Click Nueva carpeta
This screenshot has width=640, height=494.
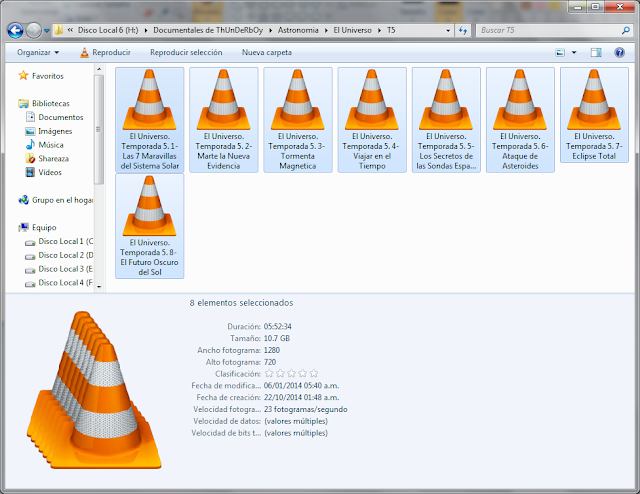tap(267, 52)
